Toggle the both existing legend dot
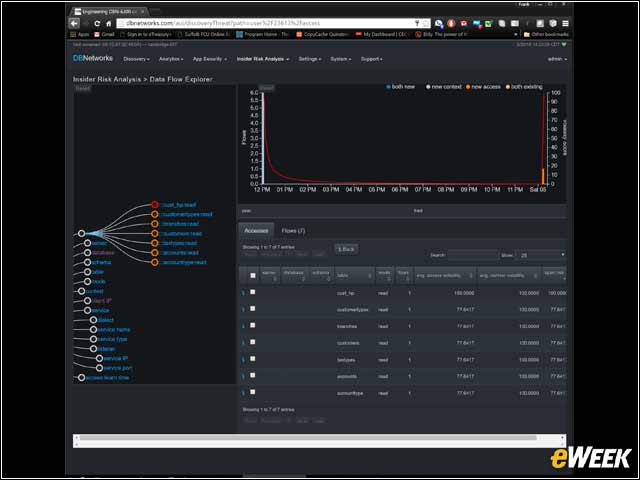Image resolution: width=640 pixels, height=480 pixels. click(508, 87)
